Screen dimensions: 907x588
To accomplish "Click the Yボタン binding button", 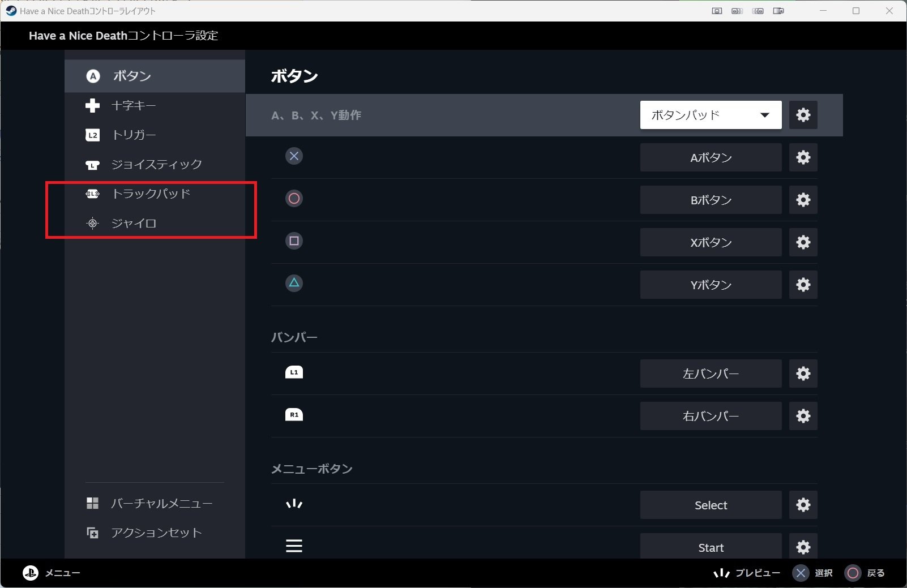I will click(711, 285).
